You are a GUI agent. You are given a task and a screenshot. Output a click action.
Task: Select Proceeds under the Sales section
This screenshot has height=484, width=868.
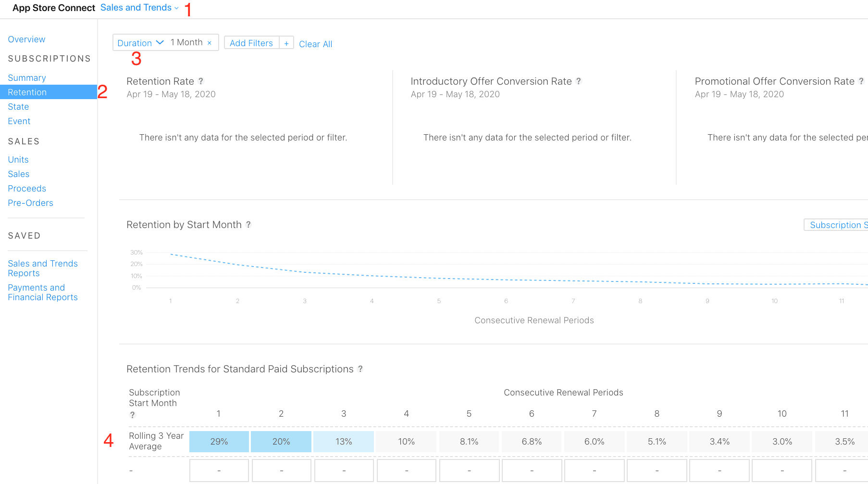tap(27, 188)
